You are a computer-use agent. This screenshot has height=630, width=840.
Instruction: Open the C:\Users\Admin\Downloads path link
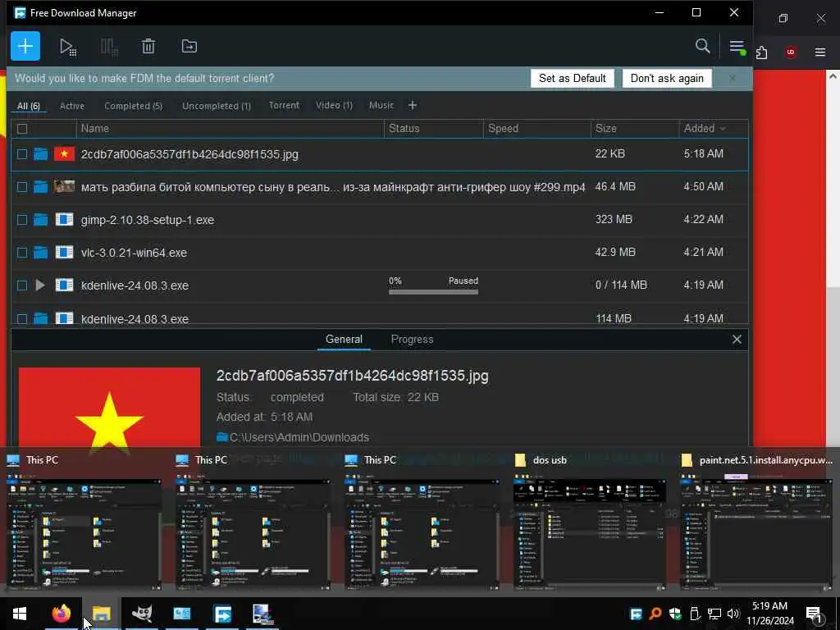(299, 437)
